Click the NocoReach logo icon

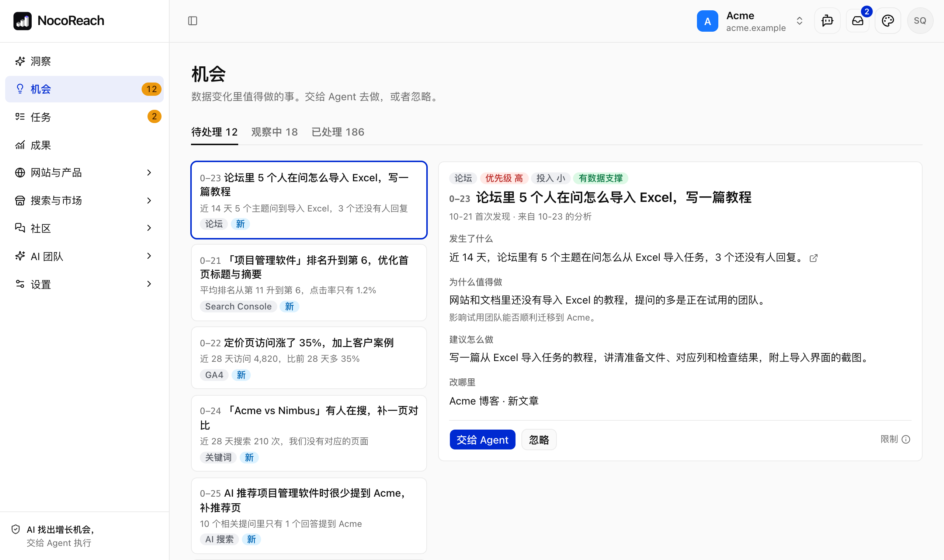22,21
